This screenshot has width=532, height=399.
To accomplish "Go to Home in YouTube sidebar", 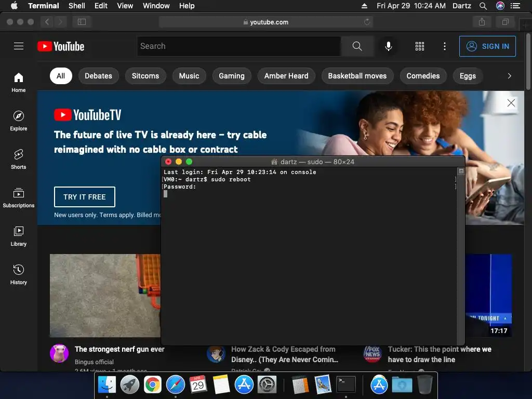I will (19, 83).
